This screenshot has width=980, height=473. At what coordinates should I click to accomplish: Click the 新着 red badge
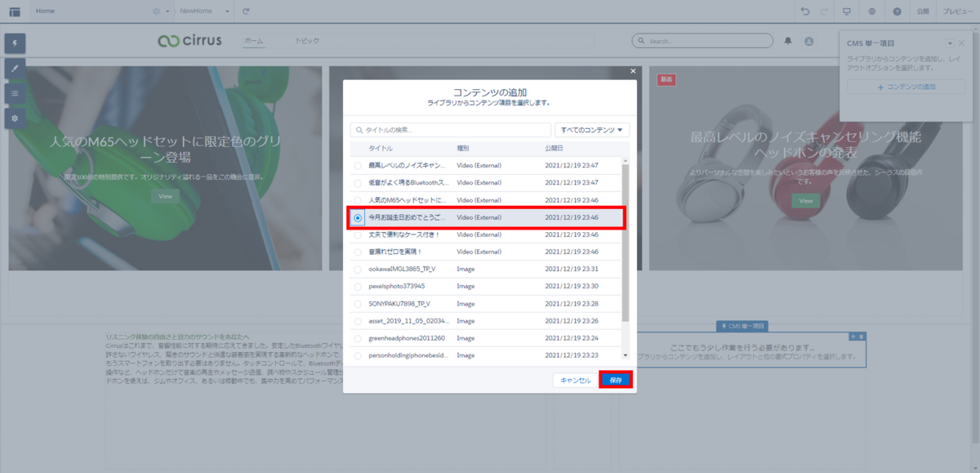tap(666, 79)
